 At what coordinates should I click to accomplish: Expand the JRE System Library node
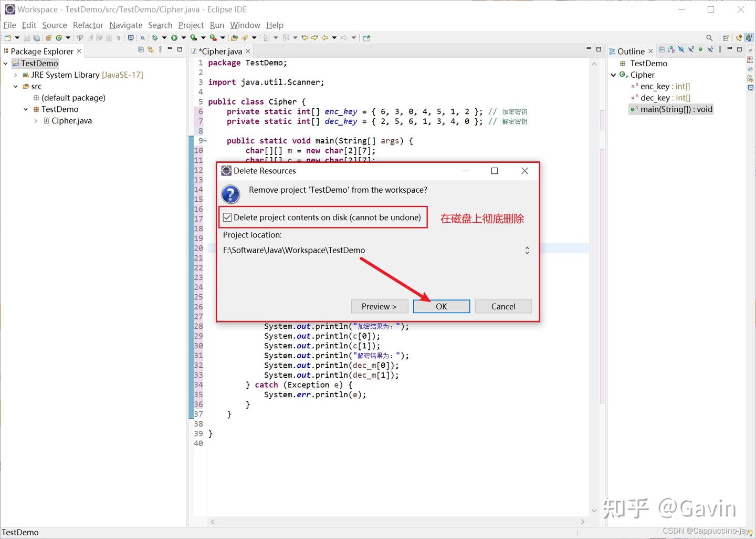coord(15,75)
